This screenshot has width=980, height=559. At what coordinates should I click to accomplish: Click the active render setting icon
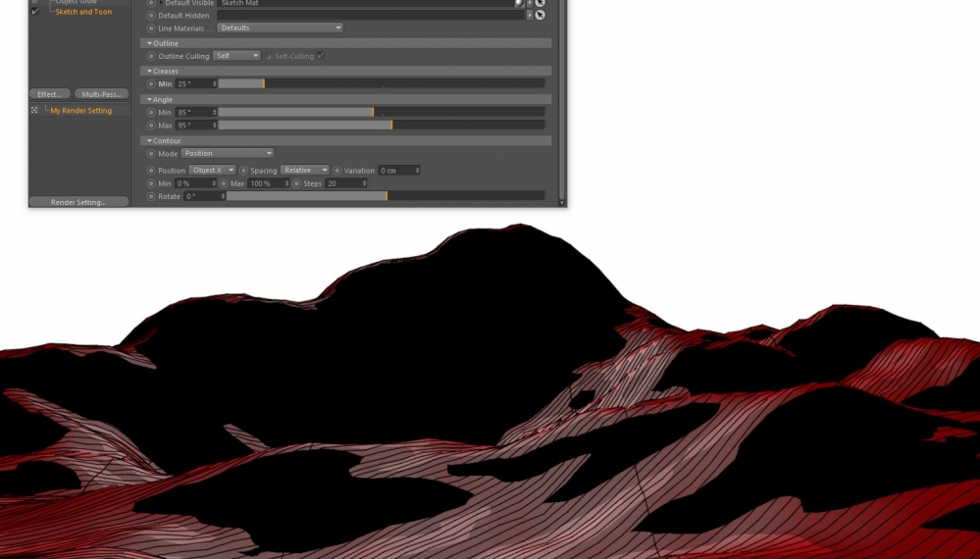coord(34,111)
